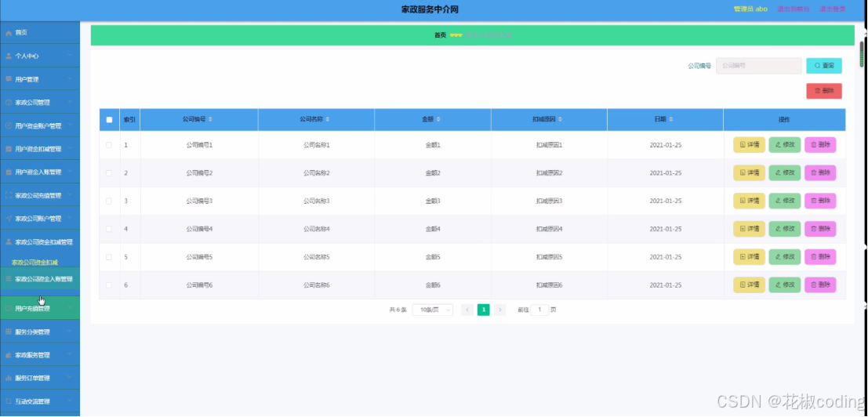Screen dimensions: 868x417
Task: Click the sort arrows on 金额 column
Action: (438, 119)
